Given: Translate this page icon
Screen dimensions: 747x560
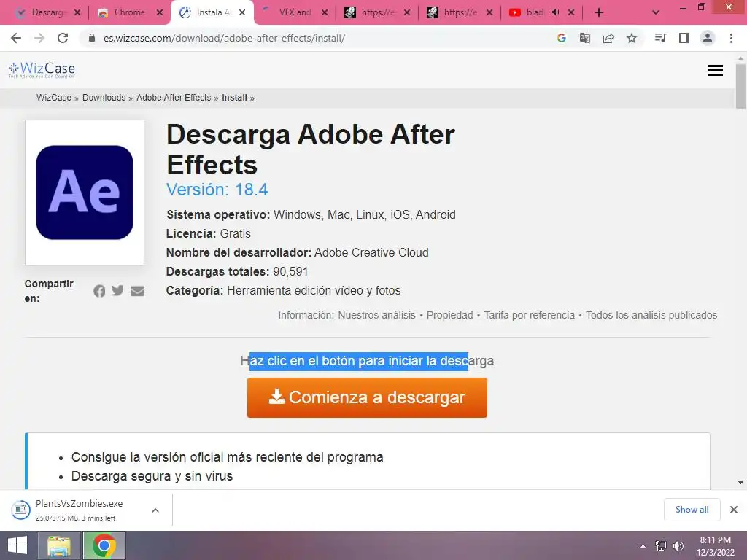Looking at the screenshot, I should pyautogui.click(x=585, y=38).
